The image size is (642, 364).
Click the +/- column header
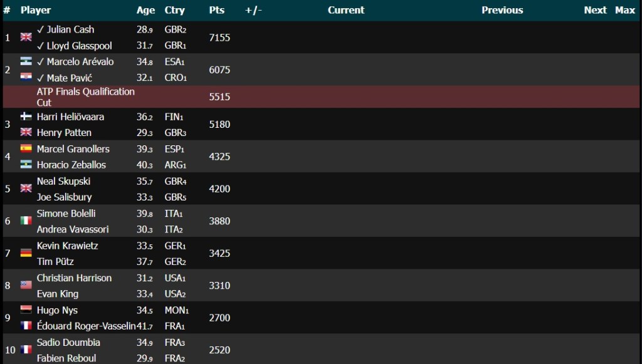[253, 10]
